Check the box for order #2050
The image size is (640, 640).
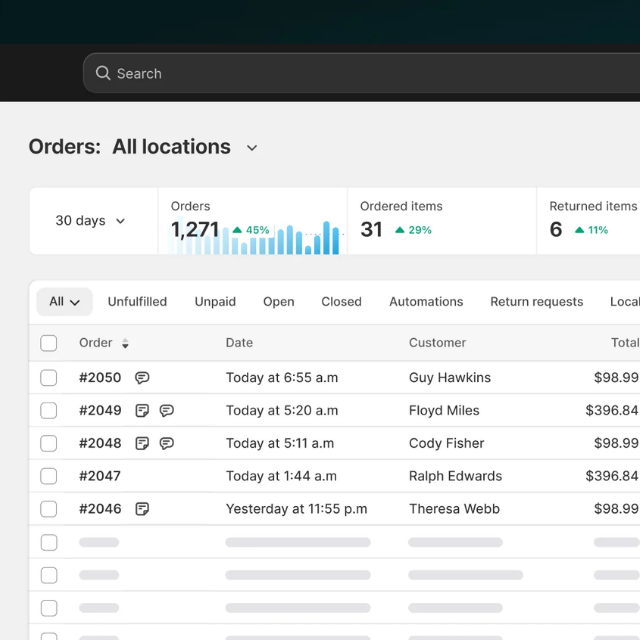coord(49,378)
